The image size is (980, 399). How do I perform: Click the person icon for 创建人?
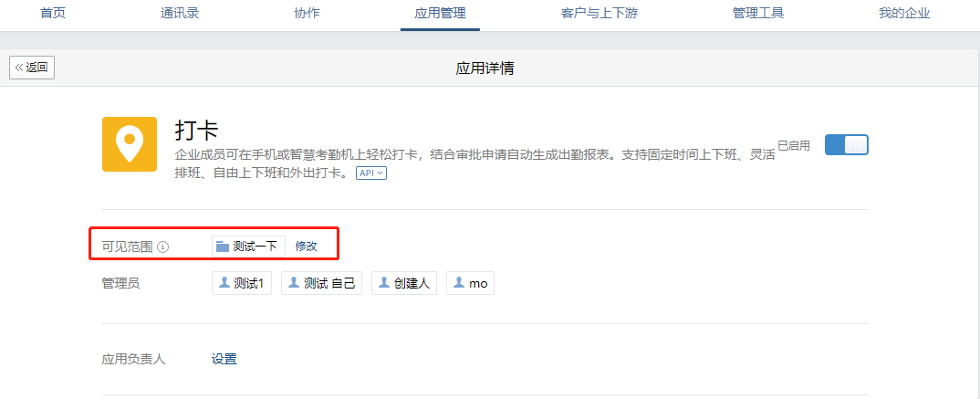(x=384, y=283)
